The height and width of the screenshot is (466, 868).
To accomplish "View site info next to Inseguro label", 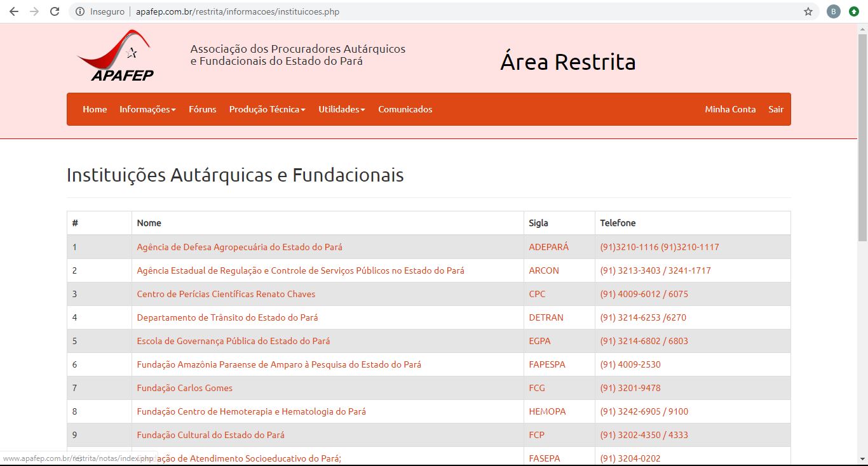I will point(80,11).
